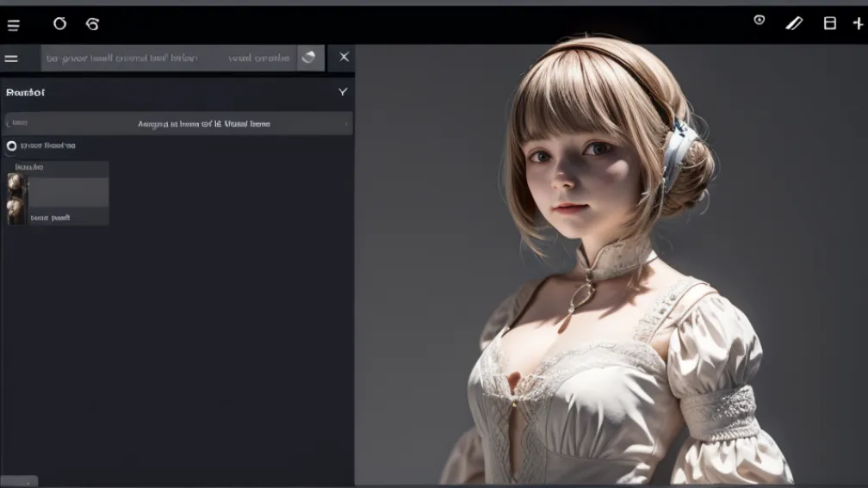868x488 pixels.
Task: Open the wide gray dropdown bar below panel title
Action: click(x=179, y=123)
